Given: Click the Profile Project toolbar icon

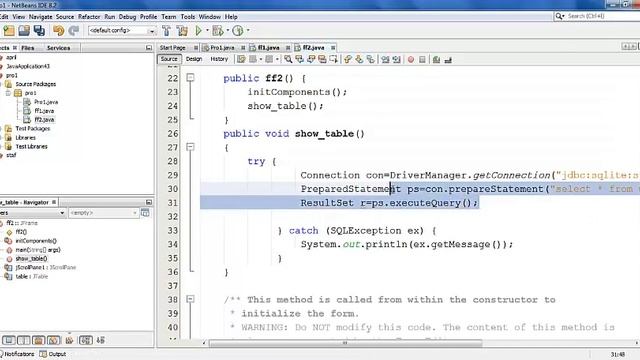Looking at the screenshot, I should (x=238, y=31).
